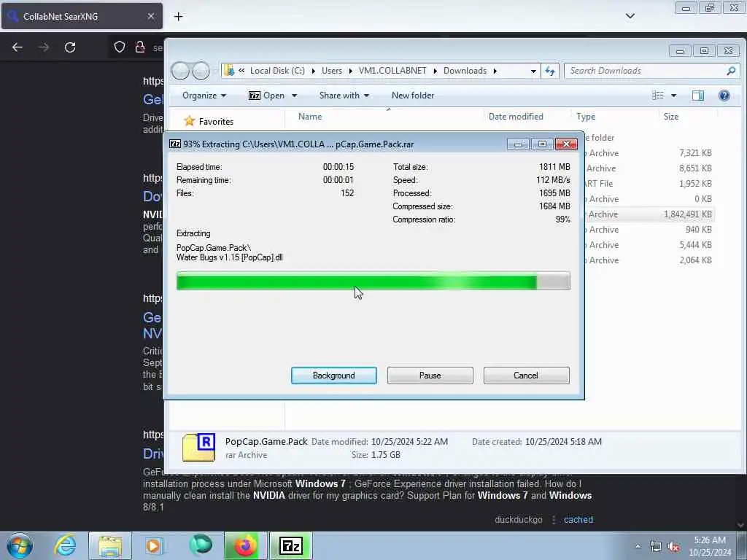Image resolution: width=747 pixels, height=560 pixels.
Task: Open the cached link in search results
Action: 578,519
